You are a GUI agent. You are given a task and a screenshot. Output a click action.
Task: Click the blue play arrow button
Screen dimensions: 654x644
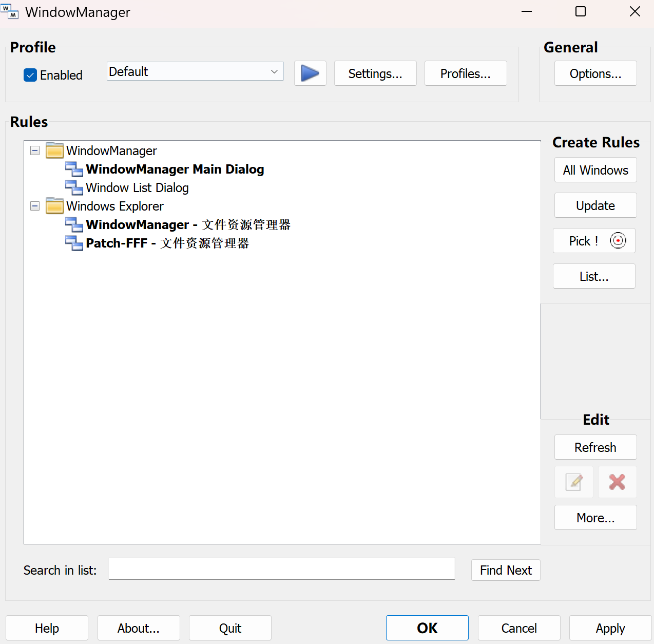[310, 73]
